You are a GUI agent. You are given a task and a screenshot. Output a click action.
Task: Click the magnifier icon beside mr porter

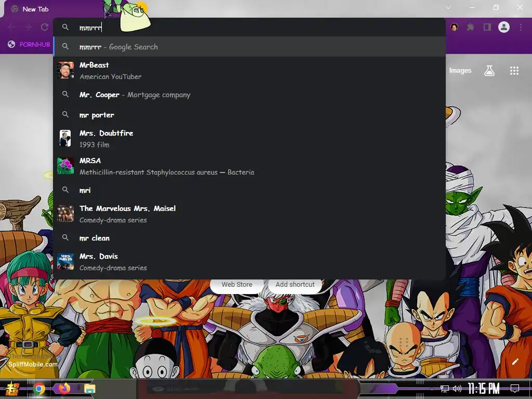pyautogui.click(x=65, y=114)
